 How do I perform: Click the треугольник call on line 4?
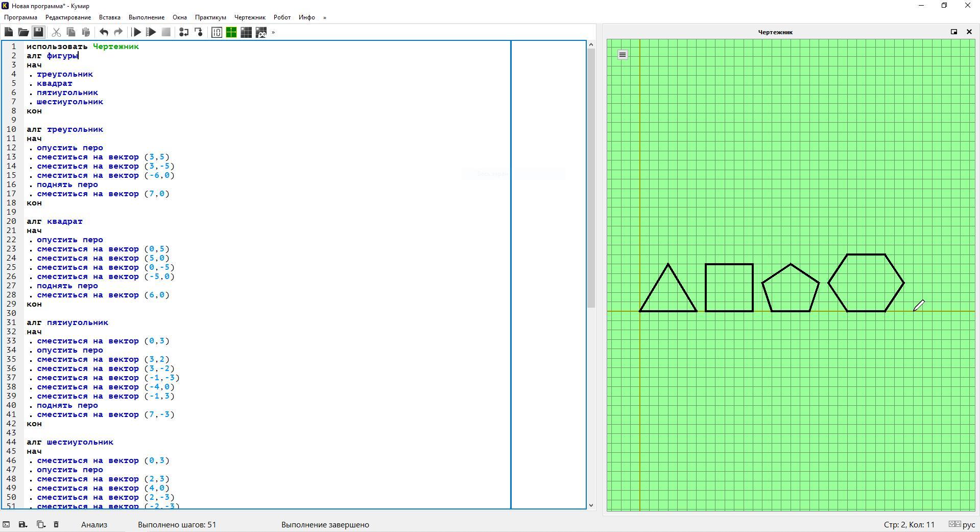click(65, 74)
